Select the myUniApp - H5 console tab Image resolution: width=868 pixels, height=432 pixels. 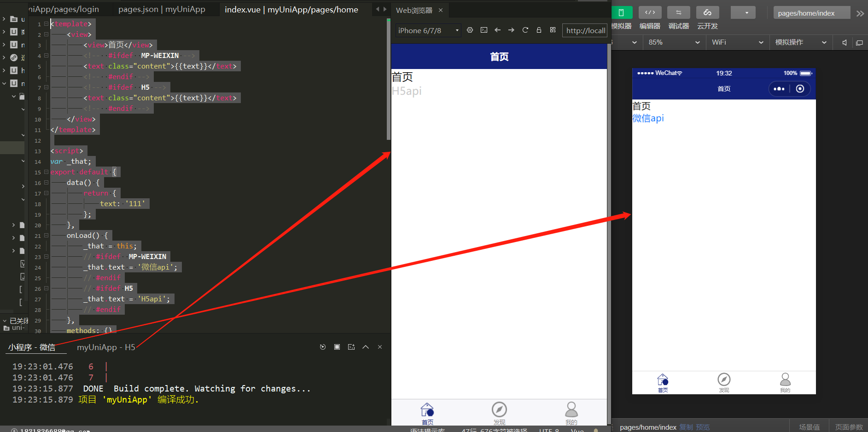pyautogui.click(x=106, y=347)
